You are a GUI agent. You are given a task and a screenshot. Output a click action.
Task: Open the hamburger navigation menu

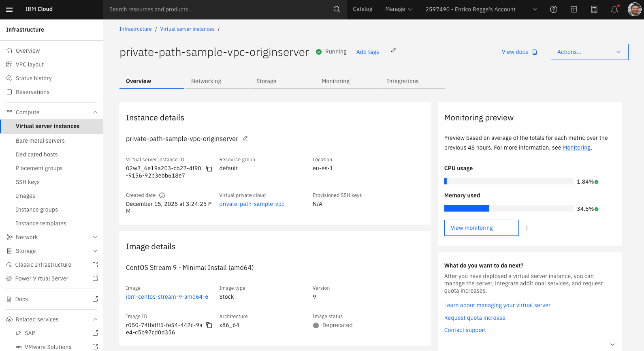point(9,9)
